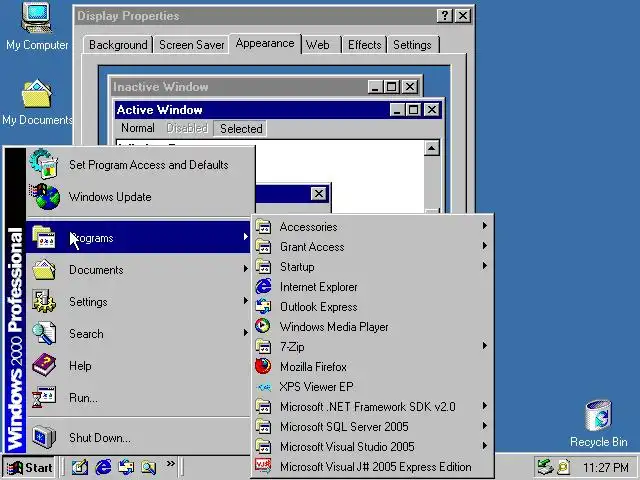Click Windows Update label in Start menu
Image resolution: width=640 pixels, height=480 pixels.
[x=110, y=197]
